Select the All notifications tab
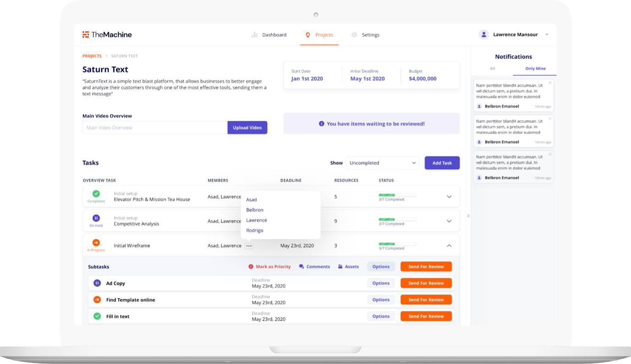Viewport: 631px width, 364px height. 492,68
